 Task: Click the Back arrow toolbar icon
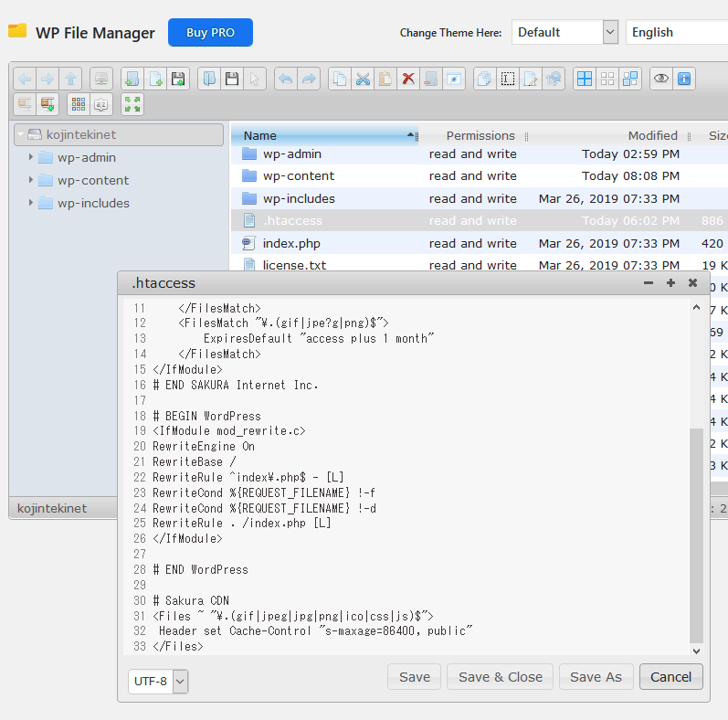coord(25,79)
